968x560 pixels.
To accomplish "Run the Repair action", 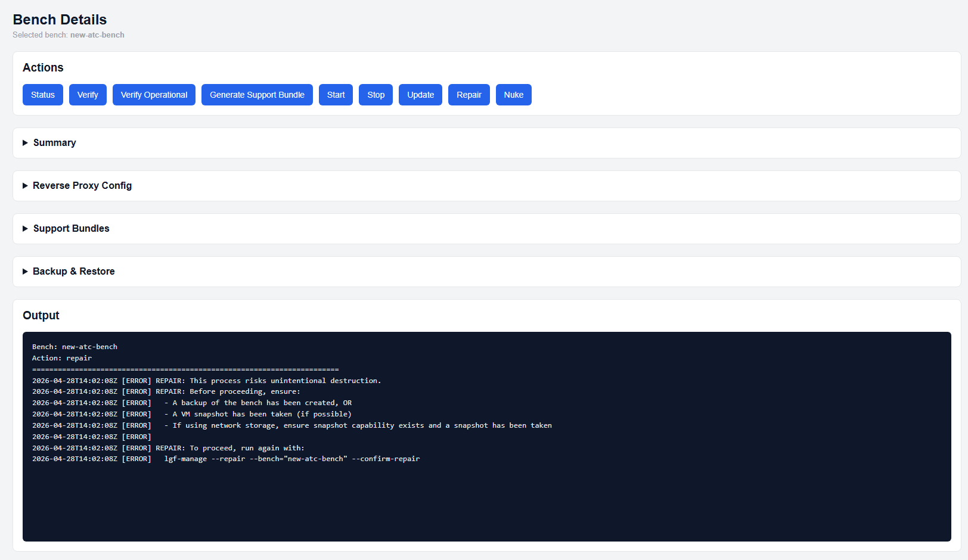I will (x=469, y=95).
